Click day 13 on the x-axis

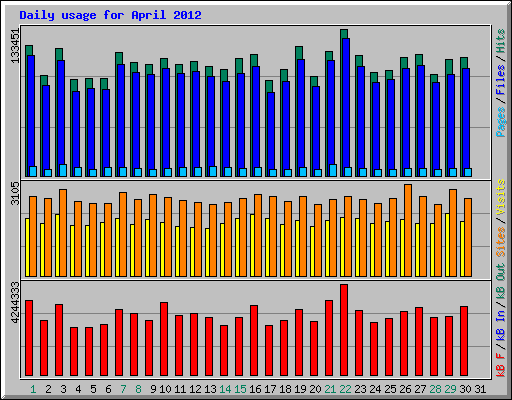tap(210, 389)
